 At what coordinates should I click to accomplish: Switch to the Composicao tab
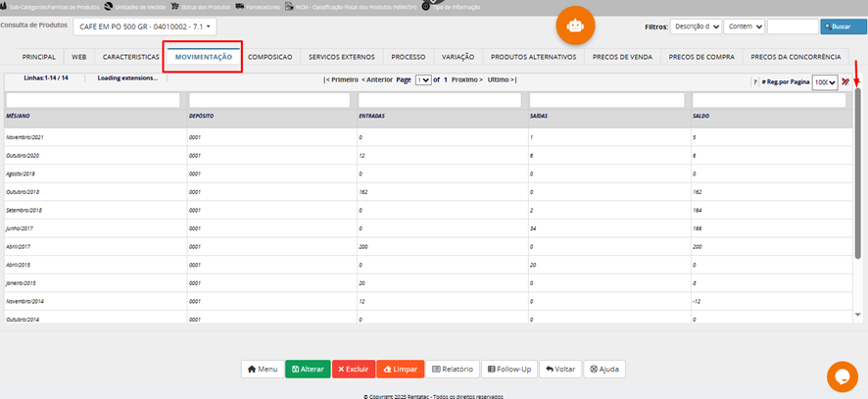269,57
